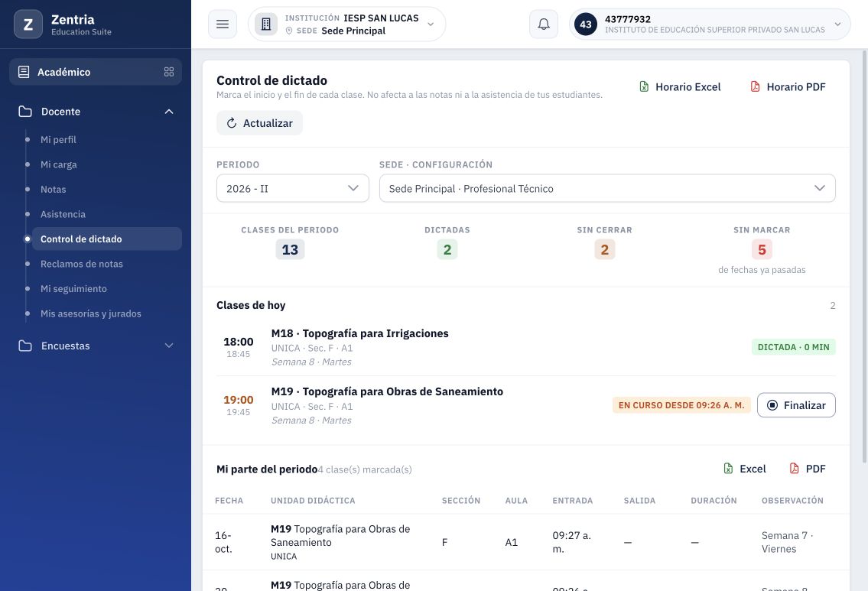Click M18 · Topografía para Irrigaciones title

click(x=360, y=333)
